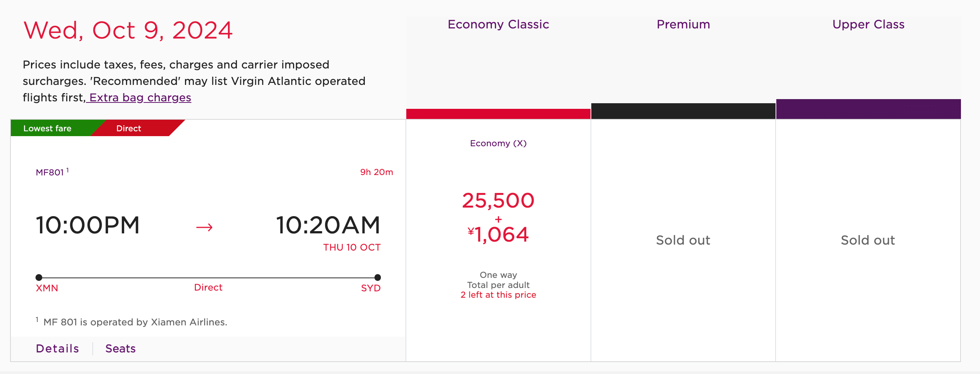Click the Upper Class Sold out cell
Image resolution: width=980 pixels, height=374 pixels.
(x=868, y=240)
